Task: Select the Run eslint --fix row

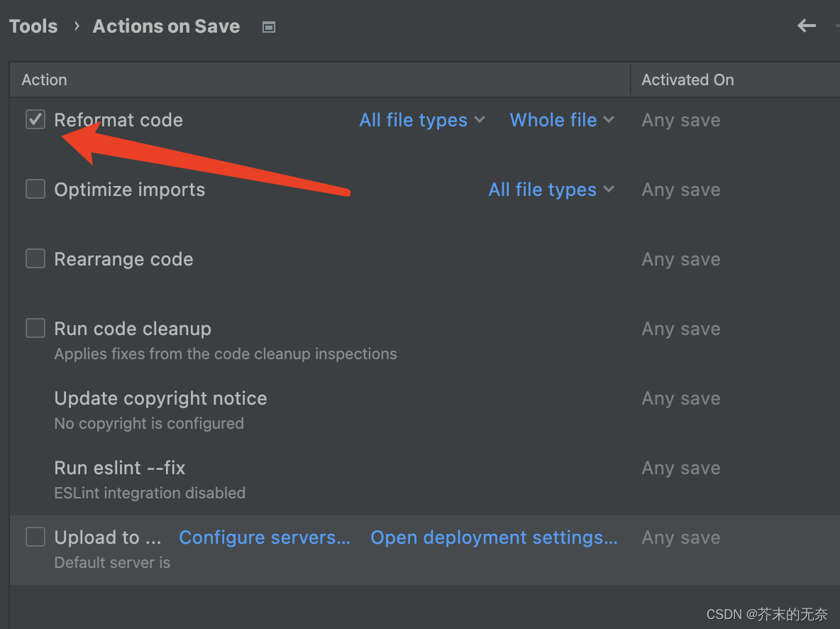Action: pos(119,468)
